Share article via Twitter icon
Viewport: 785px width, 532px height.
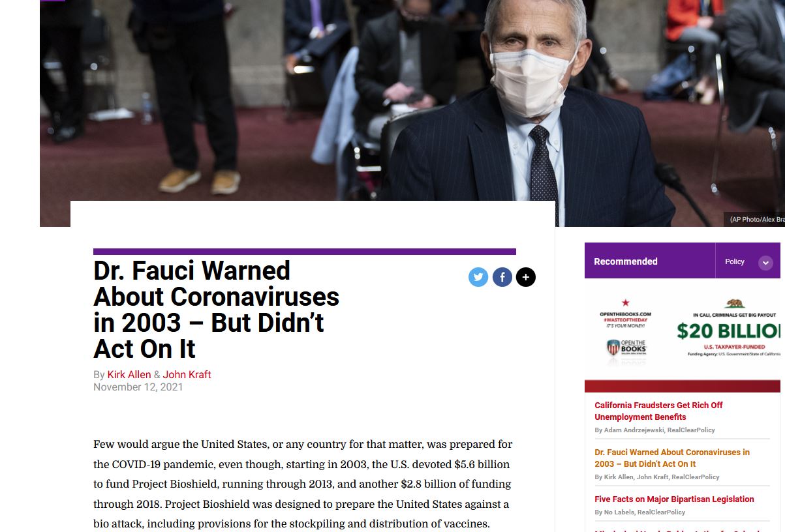478,277
